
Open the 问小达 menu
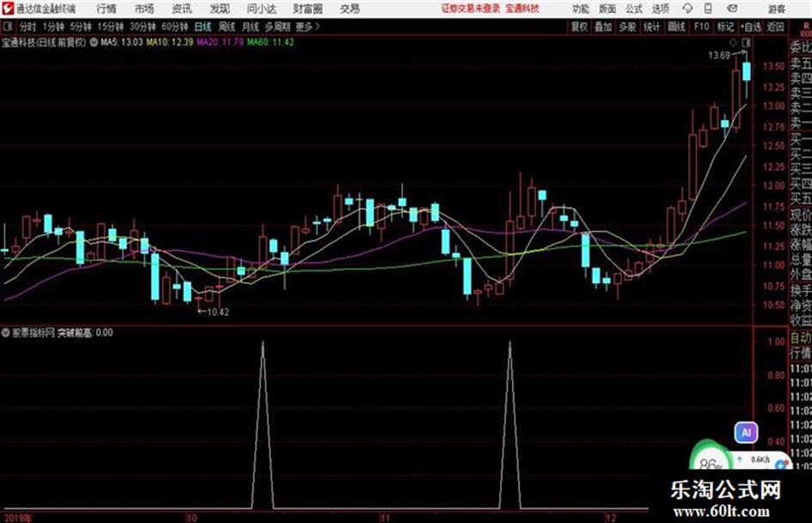[261, 9]
